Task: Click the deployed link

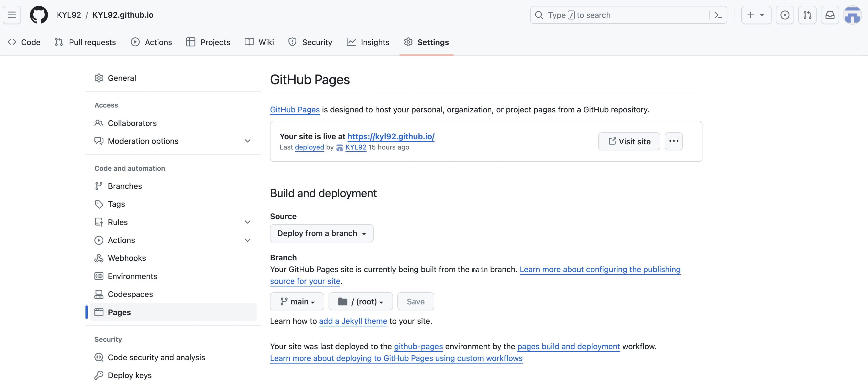Action: 309,147
